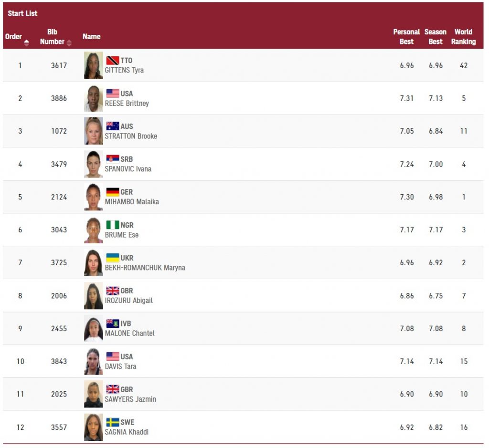The height and width of the screenshot is (448, 489).
Task: Sort by Order column arrows
Action: point(26,42)
